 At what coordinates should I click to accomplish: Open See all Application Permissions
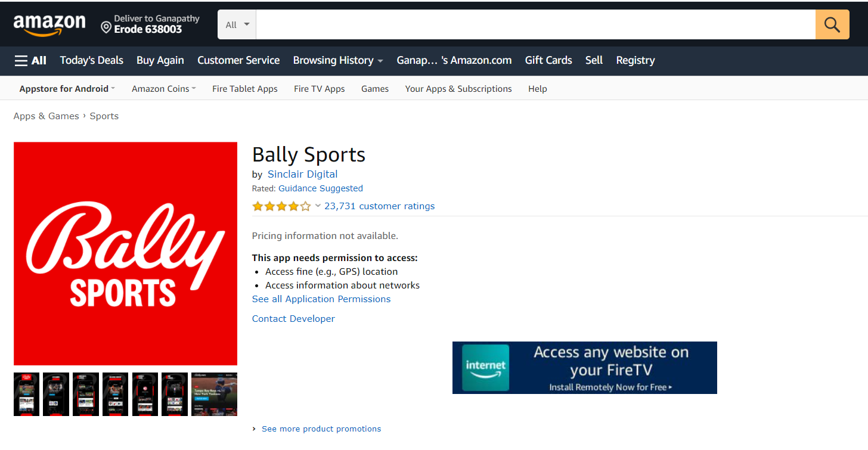[x=321, y=299]
